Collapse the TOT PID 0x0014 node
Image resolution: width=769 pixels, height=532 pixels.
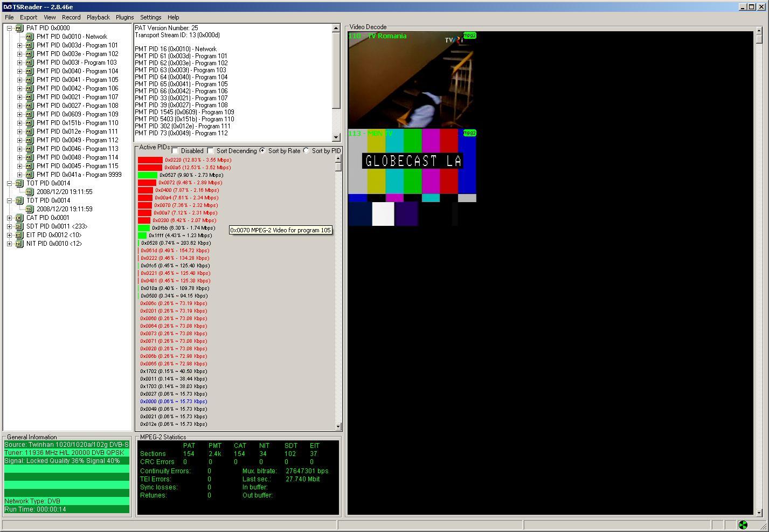[10, 183]
